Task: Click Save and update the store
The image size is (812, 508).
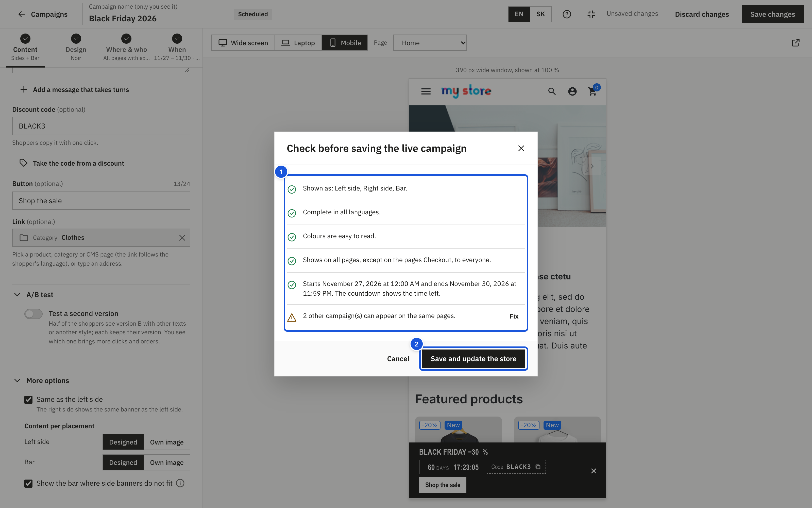Action: (x=473, y=358)
